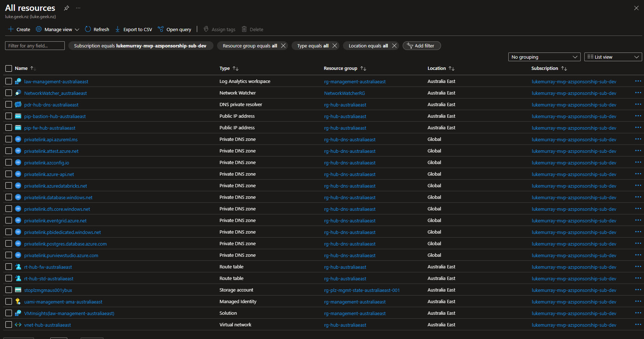Pin the All resources blade

[x=66, y=8]
